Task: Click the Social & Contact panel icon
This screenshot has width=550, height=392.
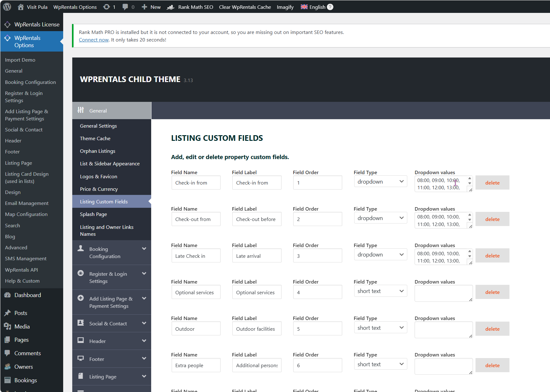Action: (81, 323)
